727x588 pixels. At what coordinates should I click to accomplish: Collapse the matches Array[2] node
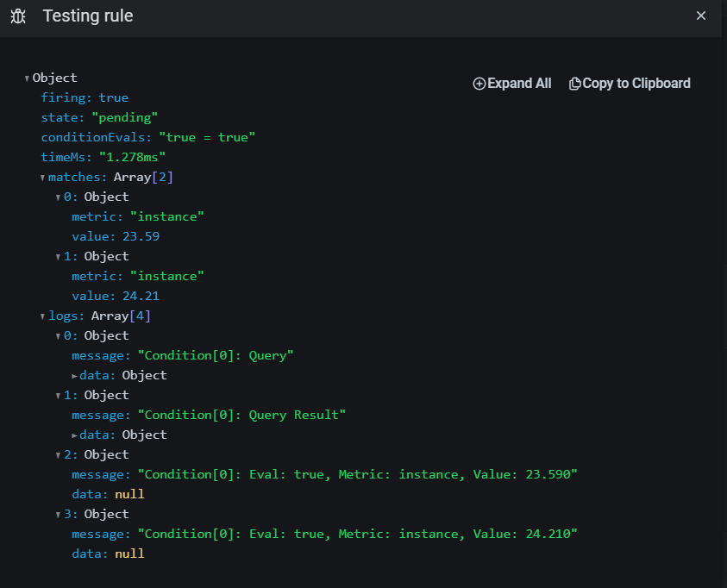pyautogui.click(x=42, y=178)
